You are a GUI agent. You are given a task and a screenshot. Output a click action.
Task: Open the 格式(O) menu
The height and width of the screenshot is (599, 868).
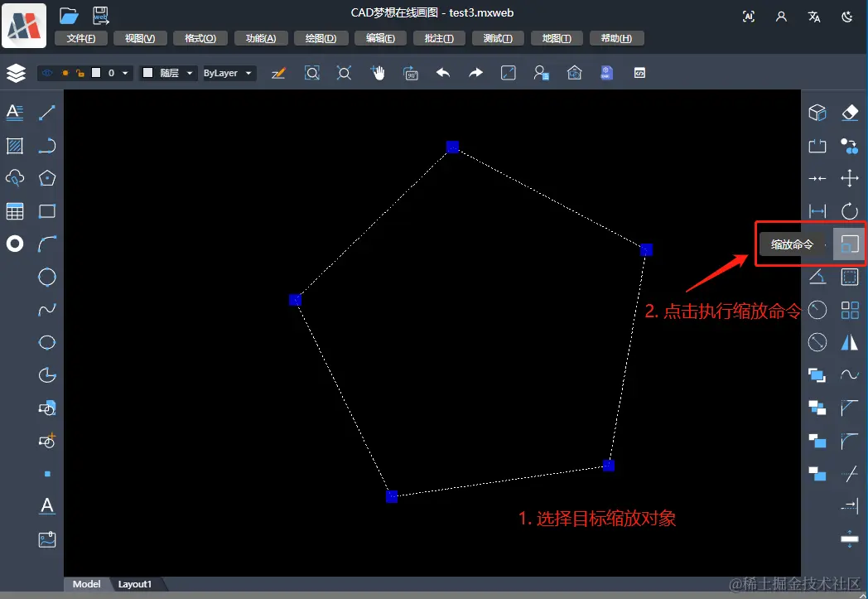tap(200, 38)
